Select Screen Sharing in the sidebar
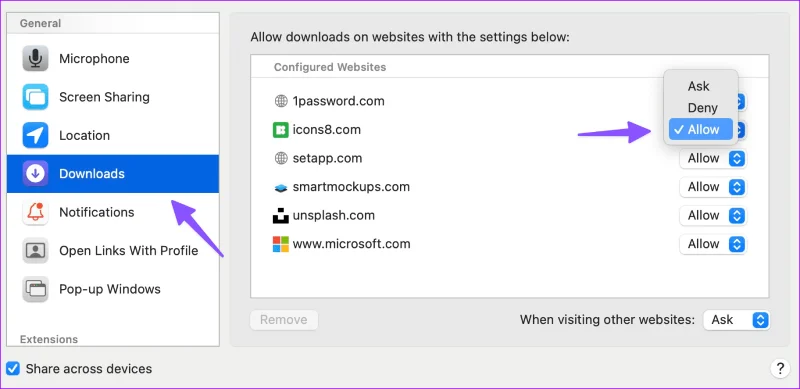The image size is (800, 389). pos(113,97)
